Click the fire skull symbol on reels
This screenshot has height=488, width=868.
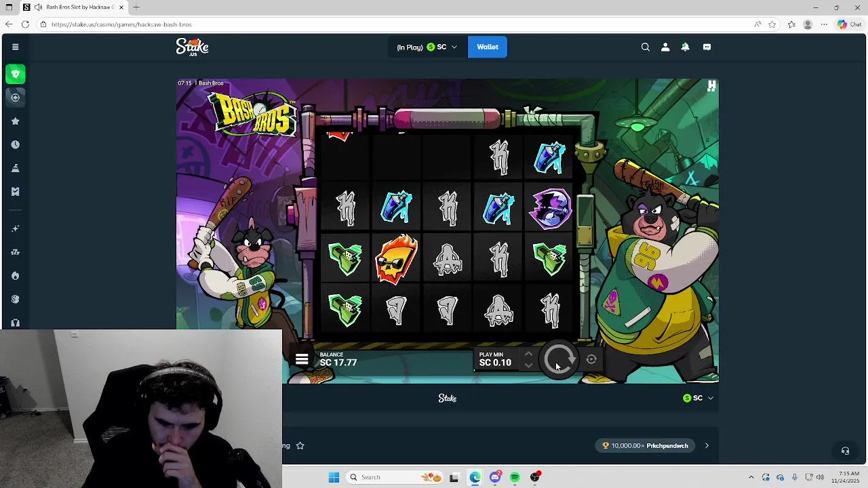coord(397,259)
